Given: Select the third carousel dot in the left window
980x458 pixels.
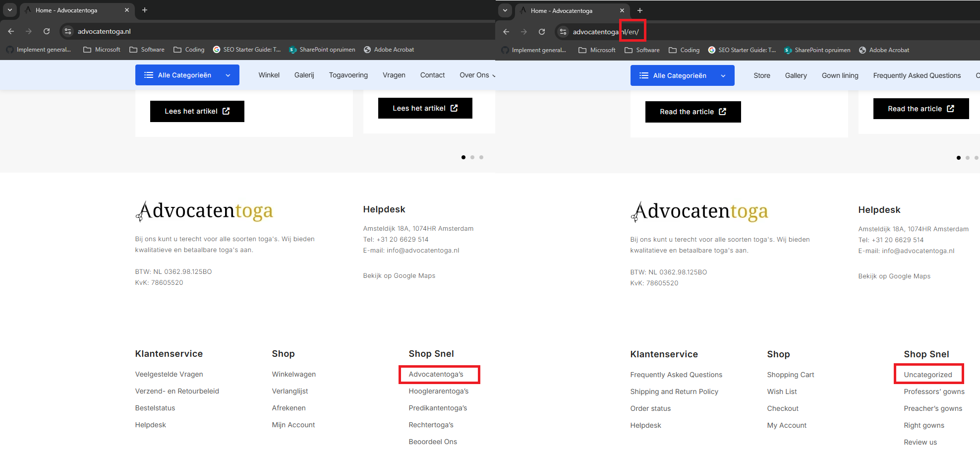Looking at the screenshot, I should click(x=481, y=157).
